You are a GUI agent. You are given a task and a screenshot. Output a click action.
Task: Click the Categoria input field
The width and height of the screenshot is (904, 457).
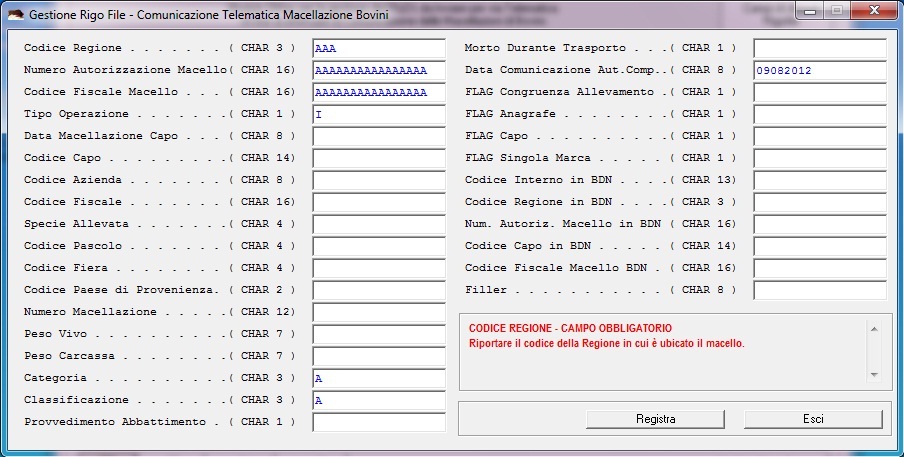[379, 379]
